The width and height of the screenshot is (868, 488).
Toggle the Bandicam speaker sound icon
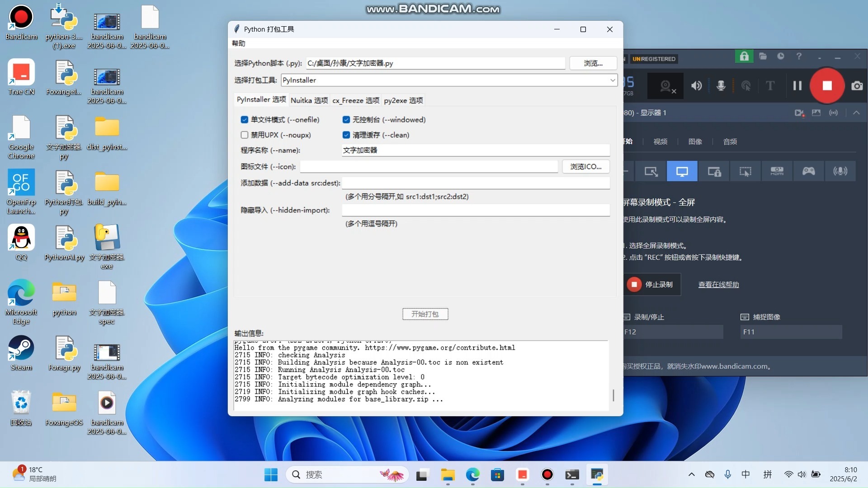pyautogui.click(x=696, y=85)
